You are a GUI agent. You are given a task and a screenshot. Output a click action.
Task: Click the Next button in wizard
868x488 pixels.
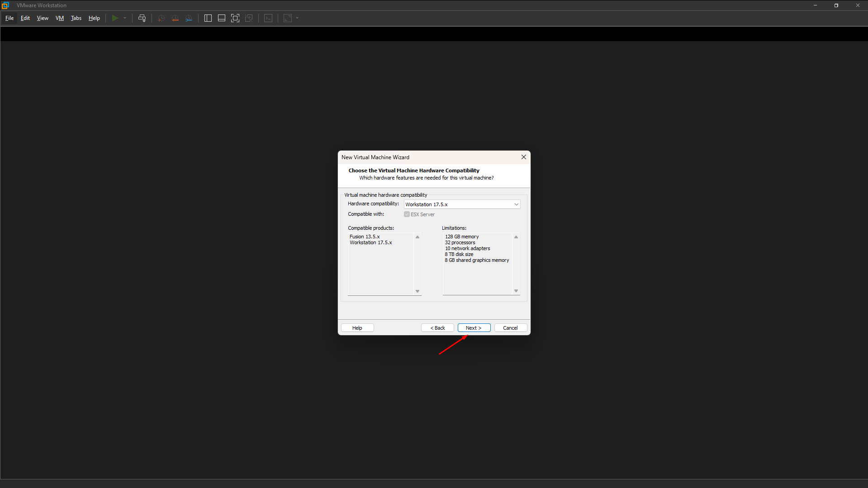point(474,328)
